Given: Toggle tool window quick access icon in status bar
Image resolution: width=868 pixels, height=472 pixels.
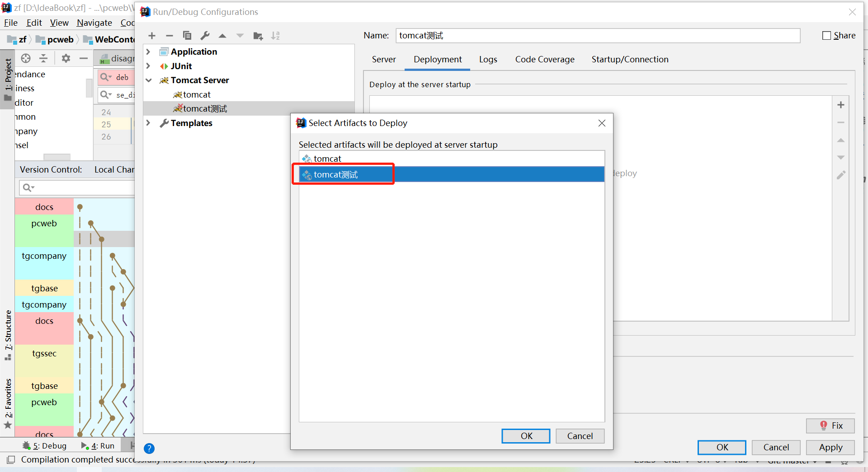Looking at the screenshot, I should pyautogui.click(x=11, y=459).
